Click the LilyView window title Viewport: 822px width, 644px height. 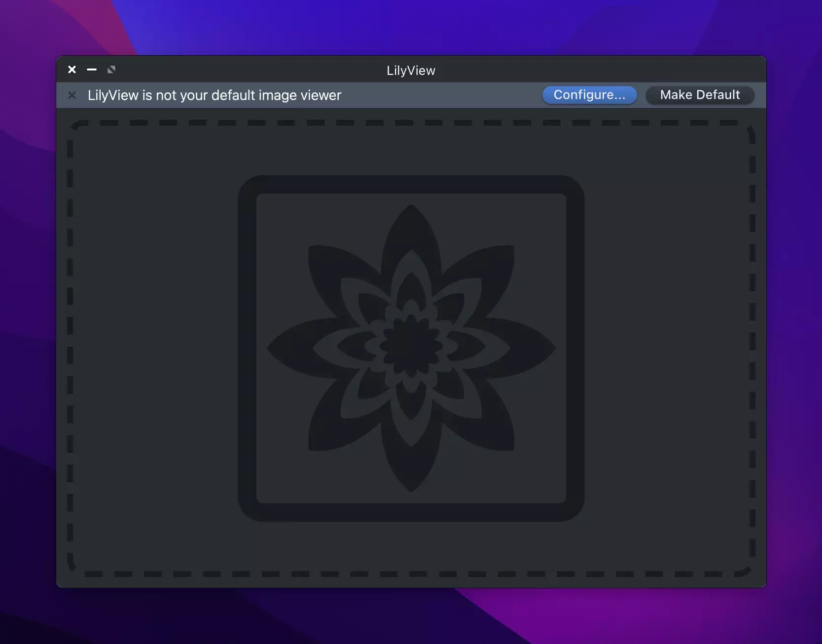(411, 70)
